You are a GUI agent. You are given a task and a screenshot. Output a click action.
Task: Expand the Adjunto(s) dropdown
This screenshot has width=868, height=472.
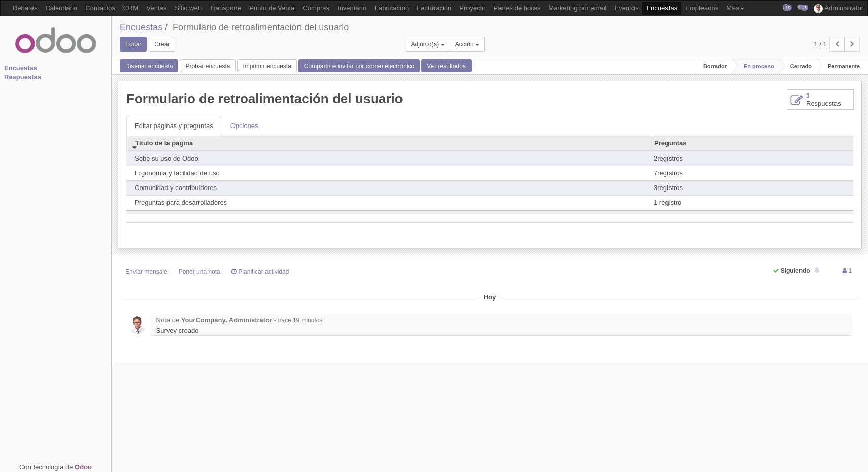[427, 44]
